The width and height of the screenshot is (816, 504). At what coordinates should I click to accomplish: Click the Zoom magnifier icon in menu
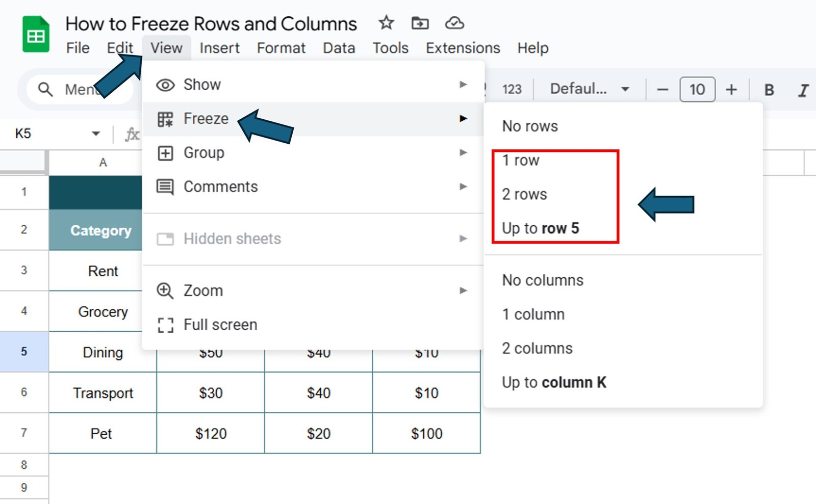click(165, 291)
